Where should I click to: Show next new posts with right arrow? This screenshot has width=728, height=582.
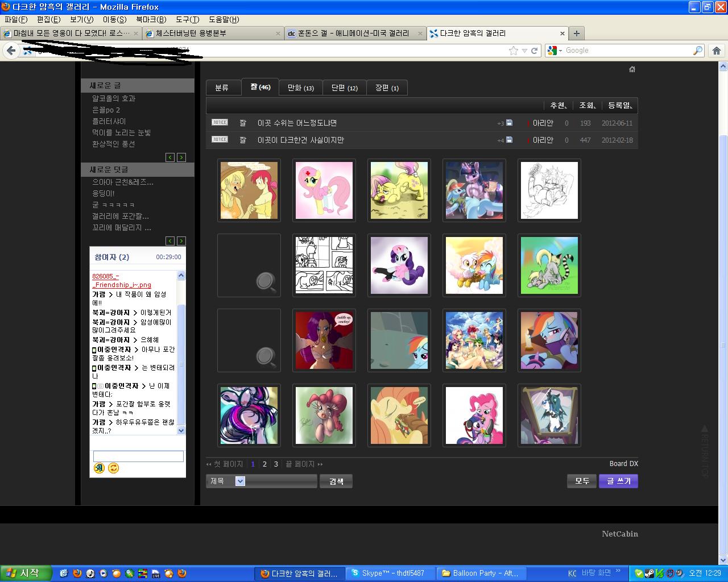point(181,157)
